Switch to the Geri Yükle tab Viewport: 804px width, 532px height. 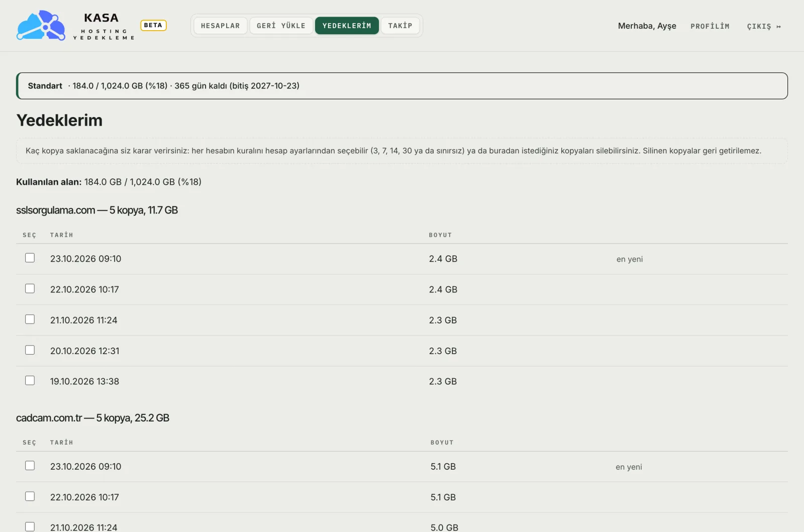point(281,26)
